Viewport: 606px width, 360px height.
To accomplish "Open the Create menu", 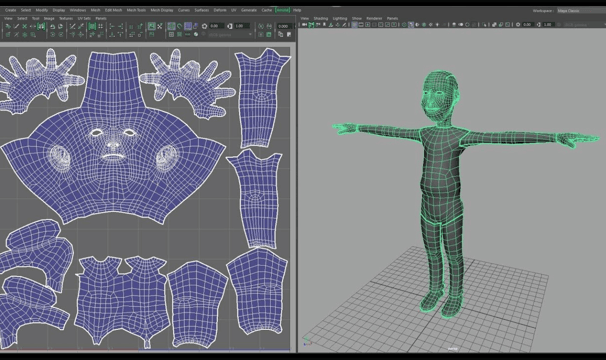I will pos(10,10).
